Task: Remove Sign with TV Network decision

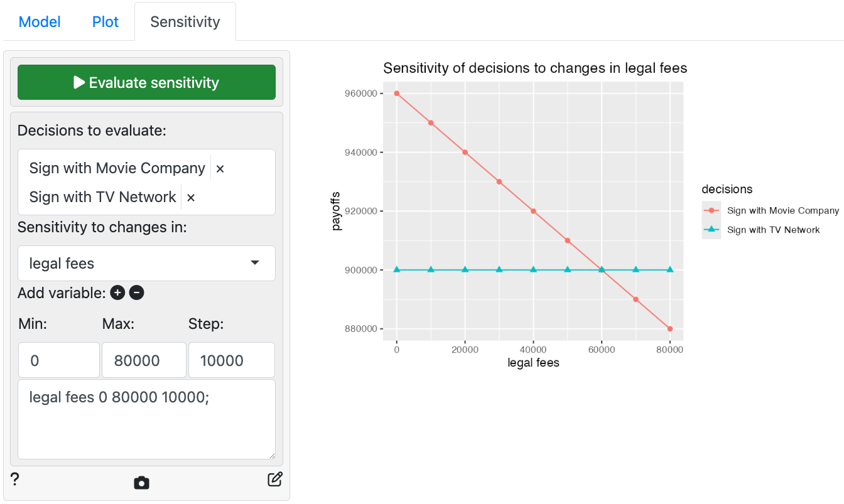Action: tap(191, 198)
